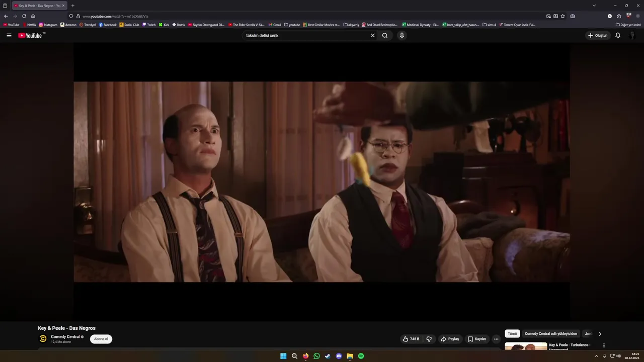Show hidden system tray icons chevron
The height and width of the screenshot is (362, 644).
[x=596, y=356]
